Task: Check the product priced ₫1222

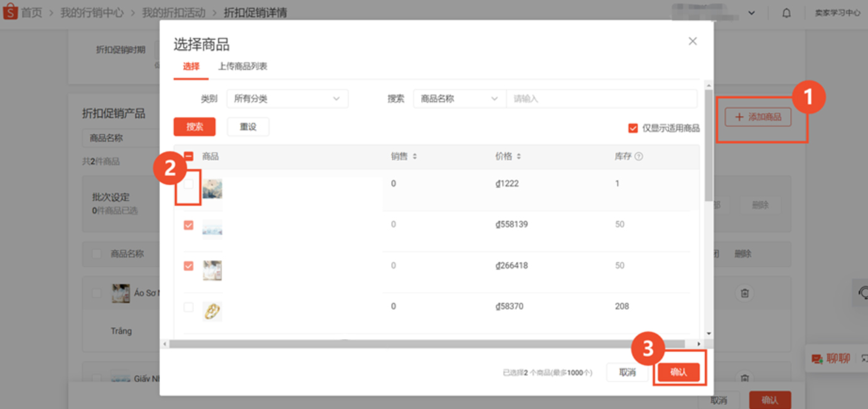Action: [x=188, y=184]
